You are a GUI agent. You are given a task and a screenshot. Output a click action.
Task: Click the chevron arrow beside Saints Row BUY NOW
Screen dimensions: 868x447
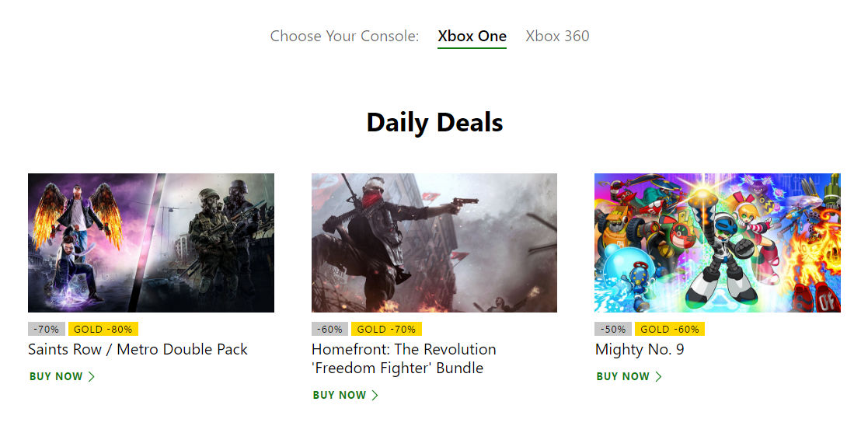tap(92, 377)
